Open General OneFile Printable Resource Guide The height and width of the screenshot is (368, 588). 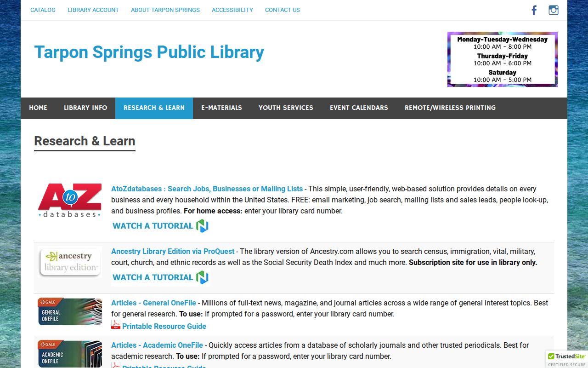tap(164, 326)
